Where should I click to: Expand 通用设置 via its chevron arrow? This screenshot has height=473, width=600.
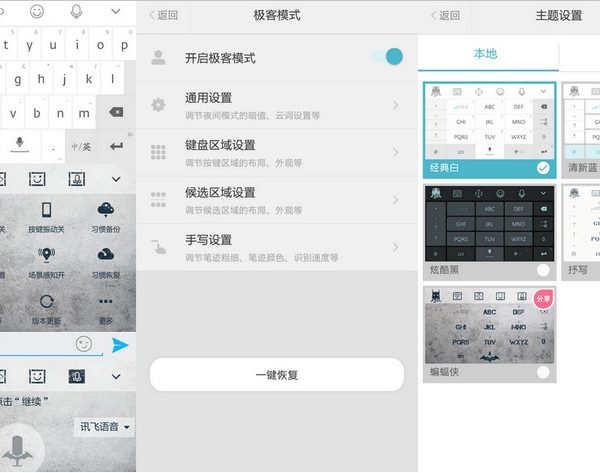click(x=397, y=105)
